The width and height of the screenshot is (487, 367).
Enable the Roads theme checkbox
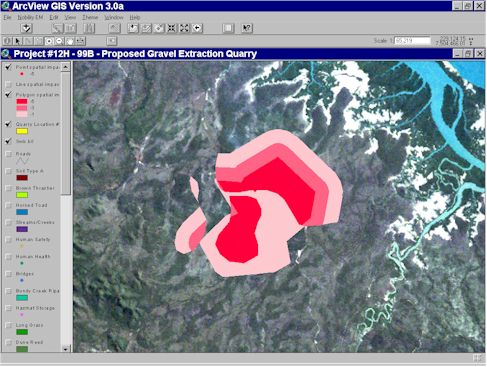pos(8,154)
